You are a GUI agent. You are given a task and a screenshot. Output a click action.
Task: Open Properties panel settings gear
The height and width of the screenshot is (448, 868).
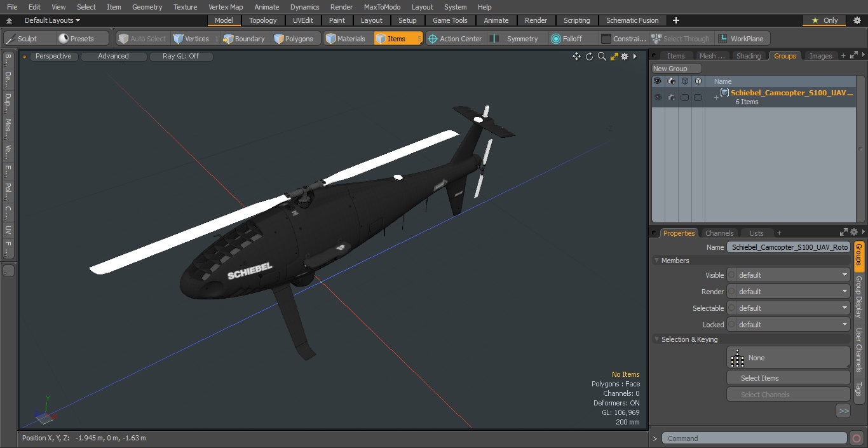click(854, 233)
